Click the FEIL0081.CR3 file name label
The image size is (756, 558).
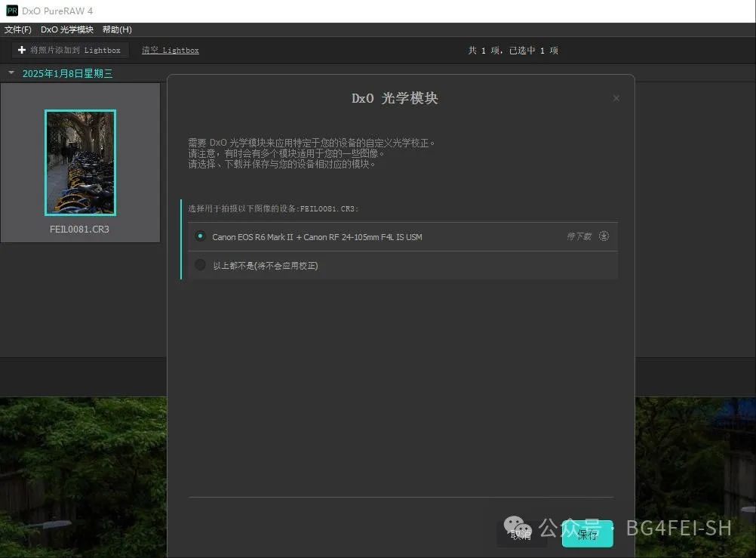79,230
